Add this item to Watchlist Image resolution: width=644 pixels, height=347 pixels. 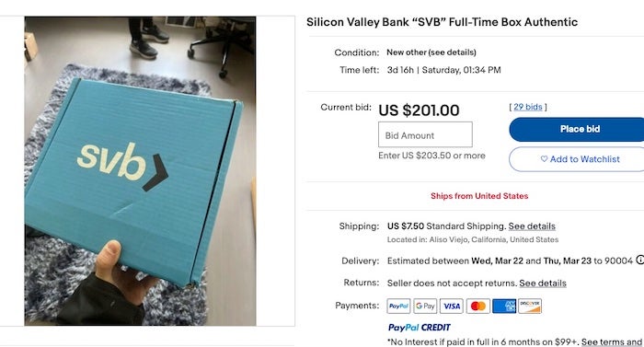click(x=577, y=159)
